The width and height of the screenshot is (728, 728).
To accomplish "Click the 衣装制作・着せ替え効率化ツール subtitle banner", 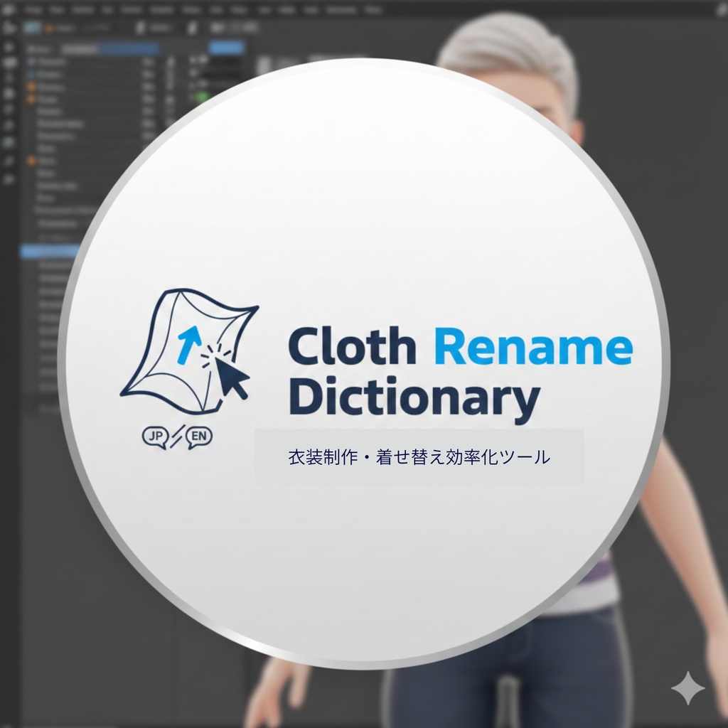I will tap(419, 456).
